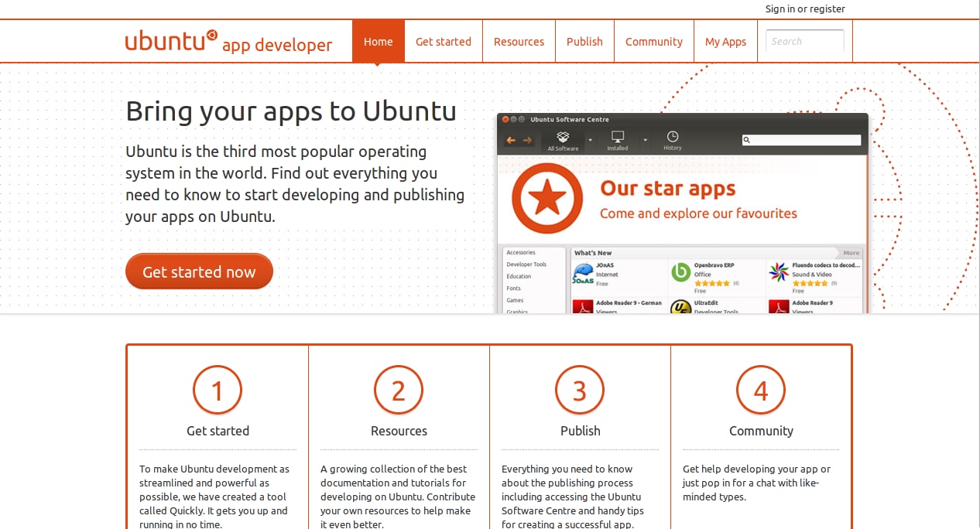Expand the dropdown arrow next to All Software
The width and height of the screenshot is (980, 529).
(590, 140)
